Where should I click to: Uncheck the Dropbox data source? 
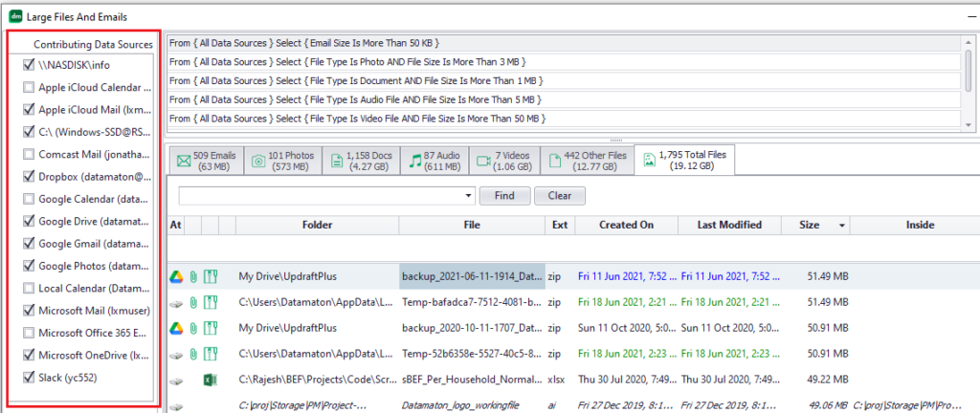[x=28, y=177]
